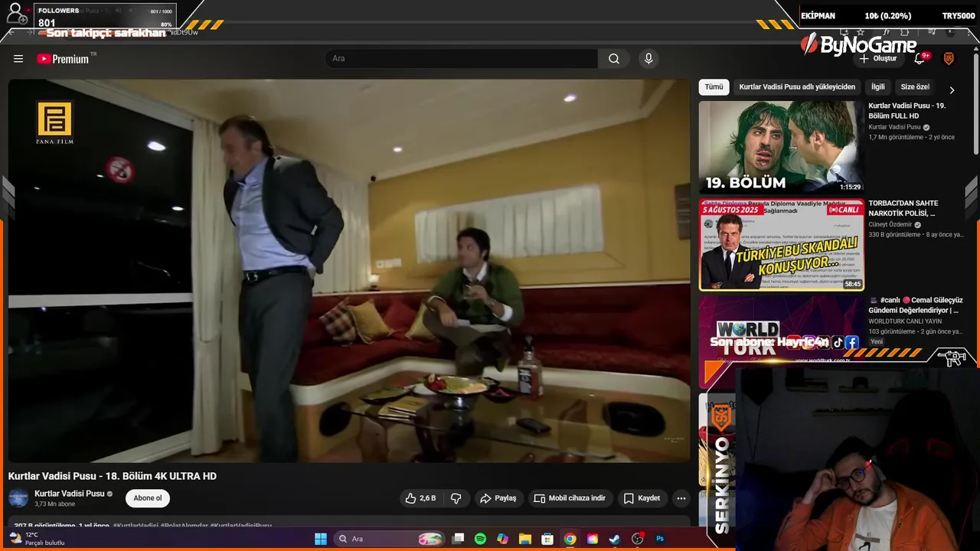Subscribe with the Abone ol button
This screenshot has width=980, height=551.
(x=148, y=498)
